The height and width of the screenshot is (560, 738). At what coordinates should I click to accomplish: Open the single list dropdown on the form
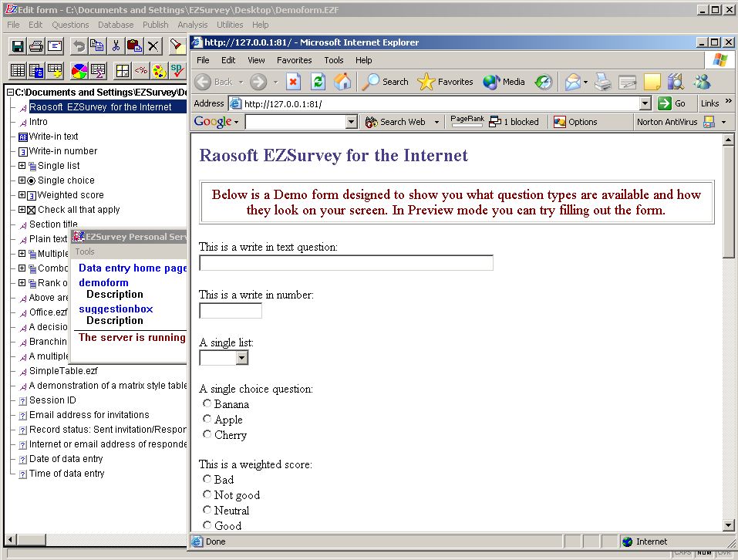241,358
